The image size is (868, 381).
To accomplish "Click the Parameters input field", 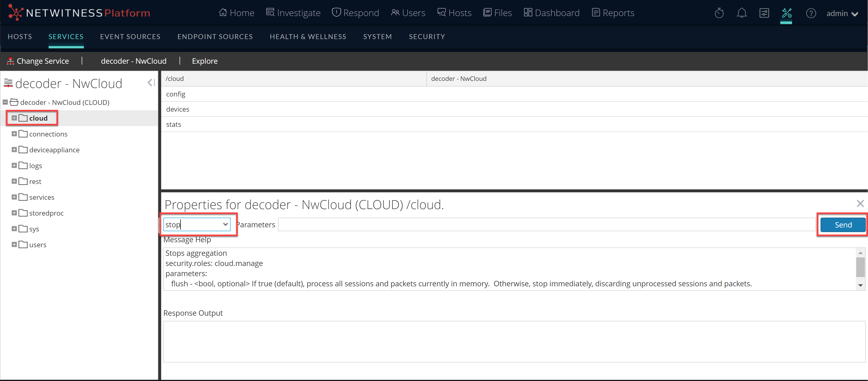I will click(x=547, y=224).
